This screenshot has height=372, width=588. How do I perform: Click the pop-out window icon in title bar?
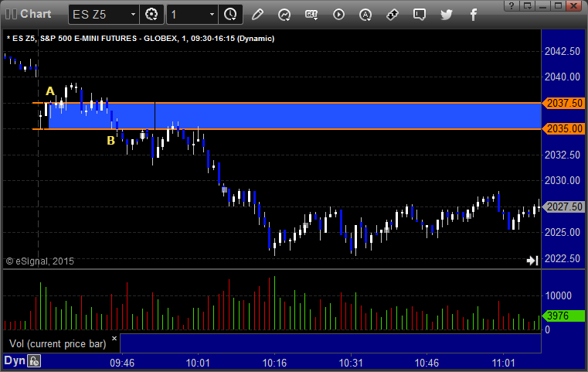[x=527, y=5]
